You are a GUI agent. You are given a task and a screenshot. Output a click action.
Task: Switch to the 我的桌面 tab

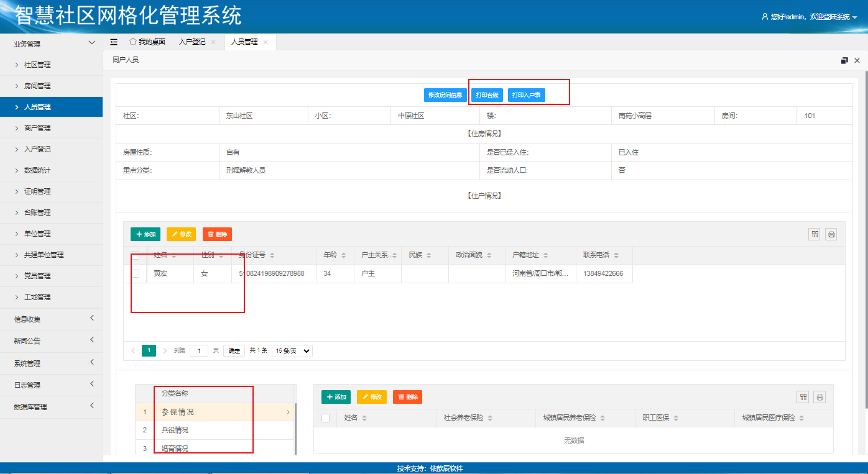click(x=147, y=42)
